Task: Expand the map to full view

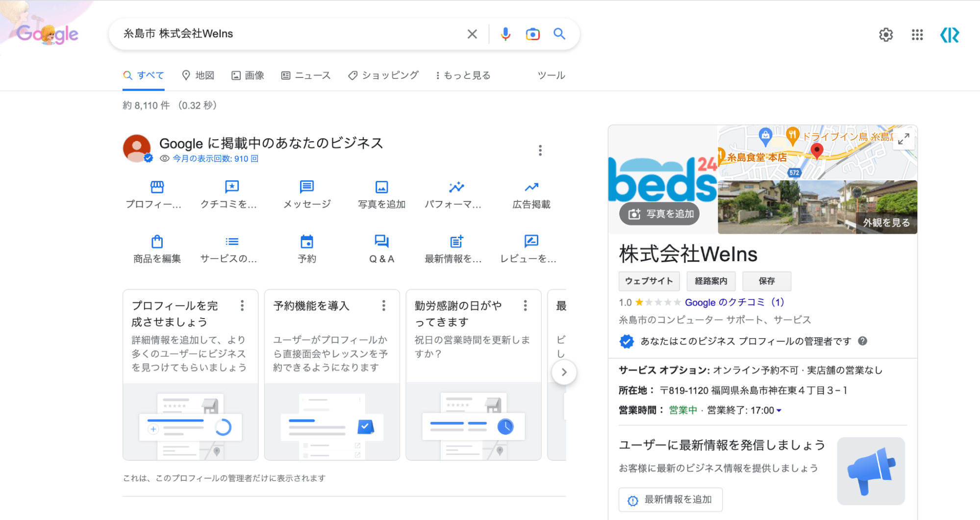Action: [904, 139]
